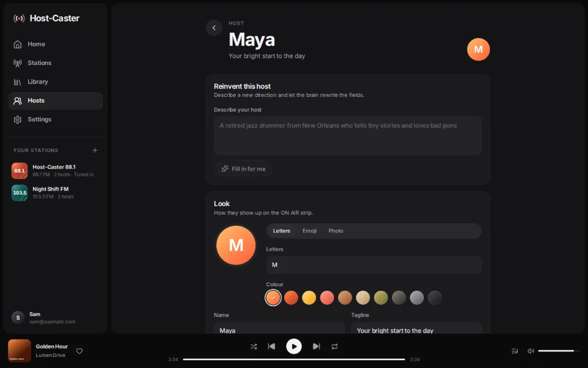Click the 103.5 station thumbnail

point(20,193)
